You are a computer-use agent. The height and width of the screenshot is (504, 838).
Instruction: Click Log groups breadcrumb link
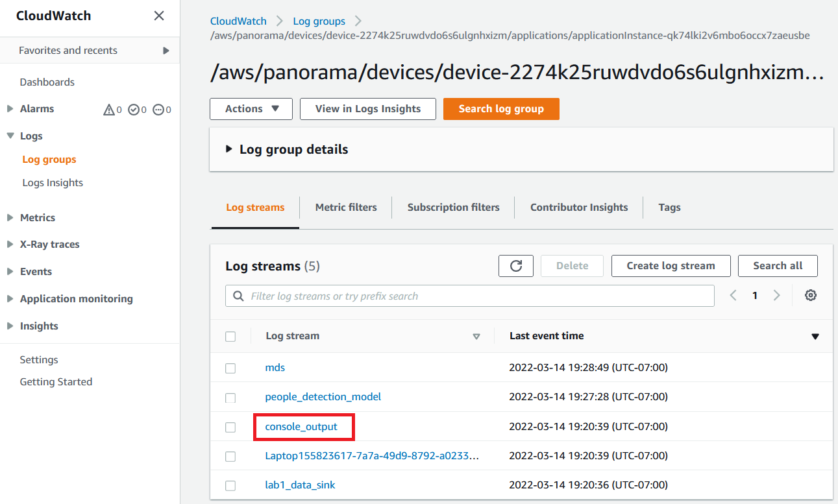point(319,21)
